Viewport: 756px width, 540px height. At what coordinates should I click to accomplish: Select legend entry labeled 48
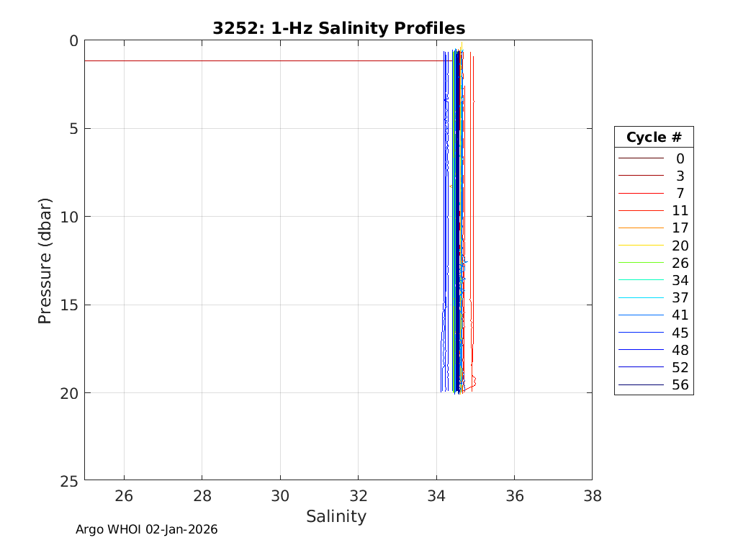pyautogui.click(x=680, y=350)
